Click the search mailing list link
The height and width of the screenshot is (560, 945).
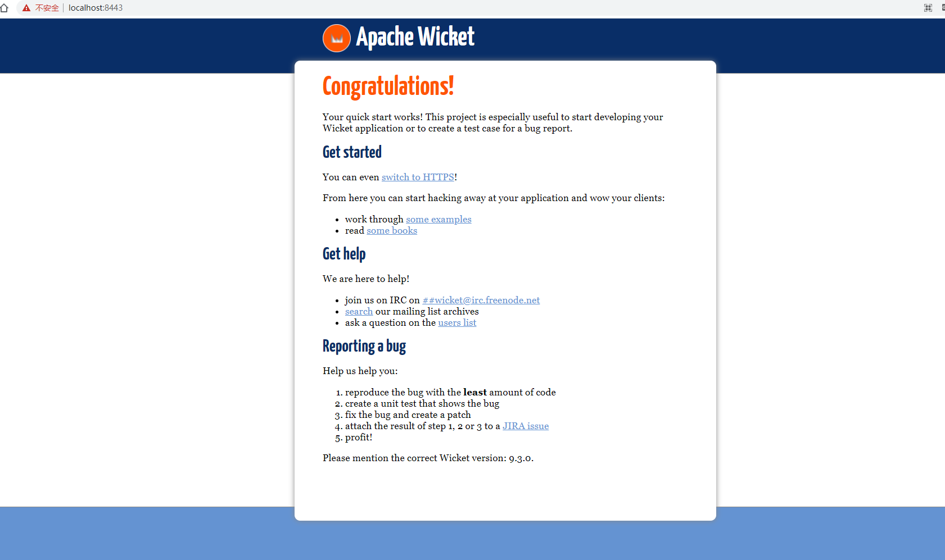click(359, 311)
